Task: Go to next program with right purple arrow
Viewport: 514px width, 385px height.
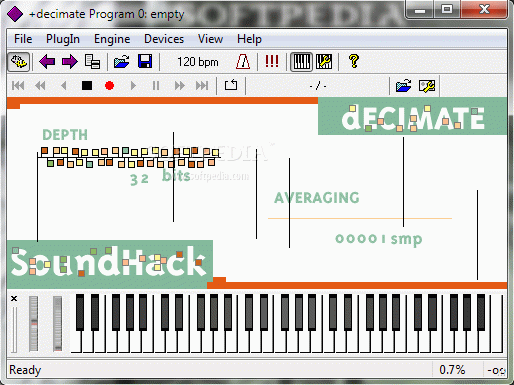Action: point(69,62)
